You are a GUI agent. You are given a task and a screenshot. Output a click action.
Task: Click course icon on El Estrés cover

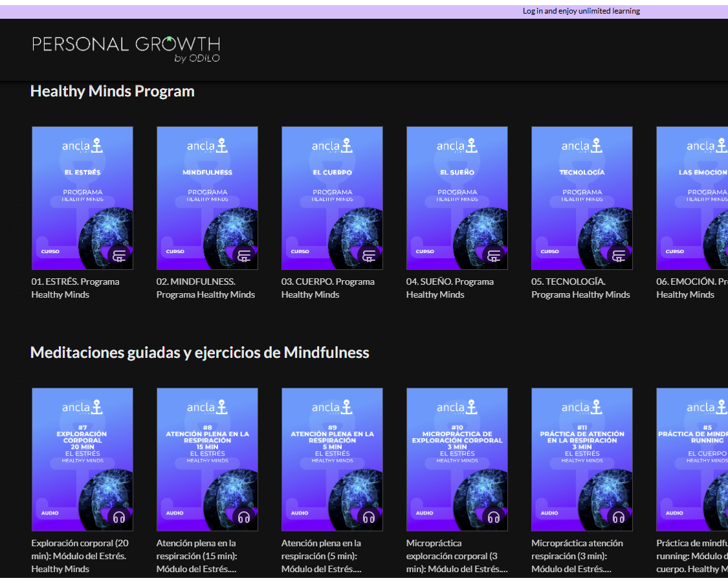point(119,256)
